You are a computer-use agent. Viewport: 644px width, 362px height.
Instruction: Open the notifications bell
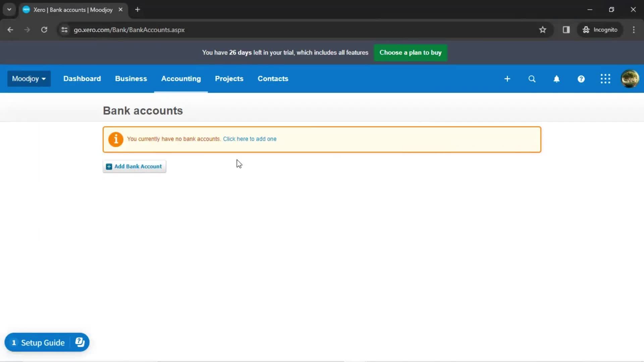pos(556,79)
